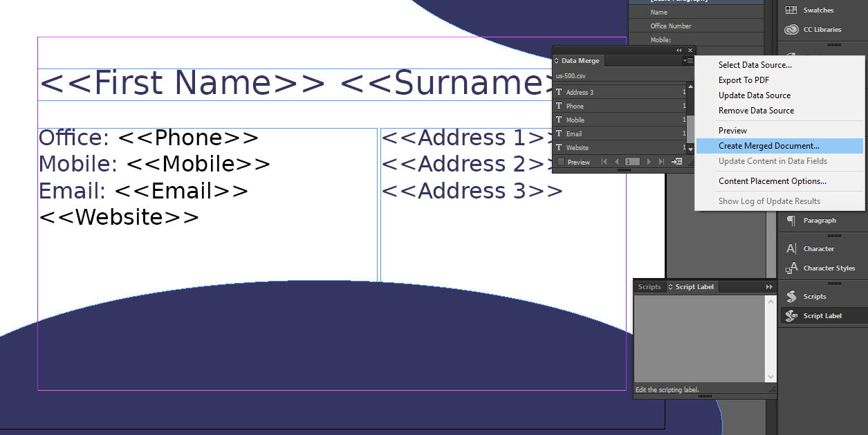Open the Character Styles panel icon
The width and height of the screenshot is (868, 435).
[x=792, y=268]
